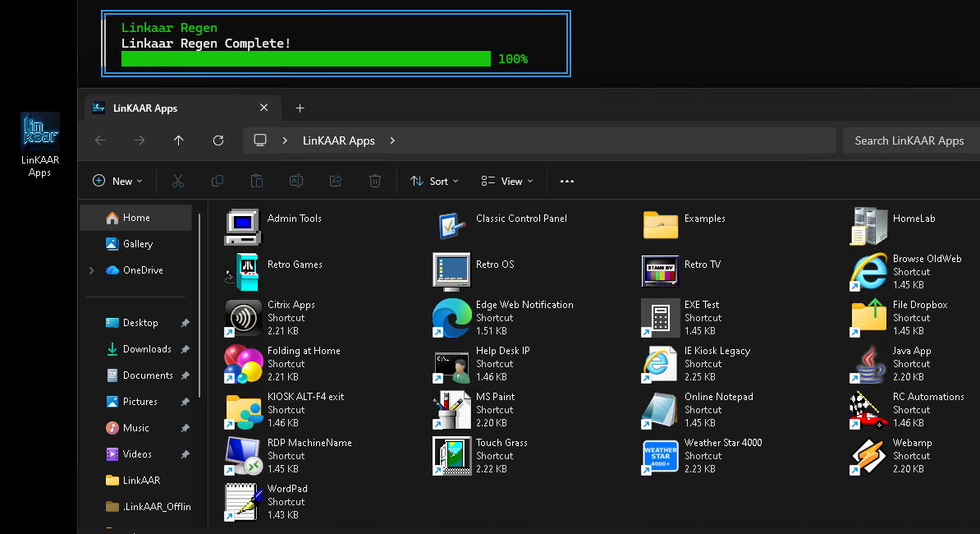The width and height of the screenshot is (980, 534).
Task: Select the Folding at Home icon
Action: 242,364
